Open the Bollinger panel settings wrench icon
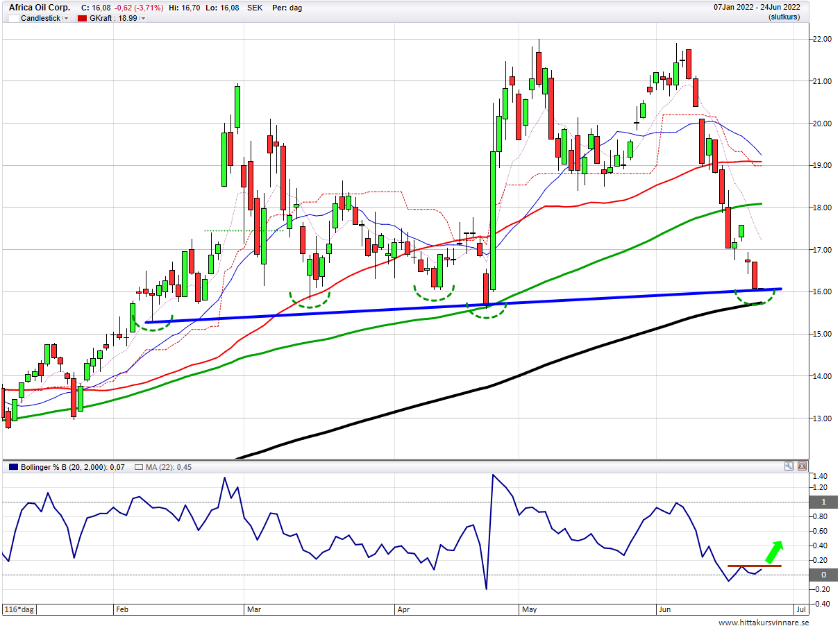 click(789, 466)
